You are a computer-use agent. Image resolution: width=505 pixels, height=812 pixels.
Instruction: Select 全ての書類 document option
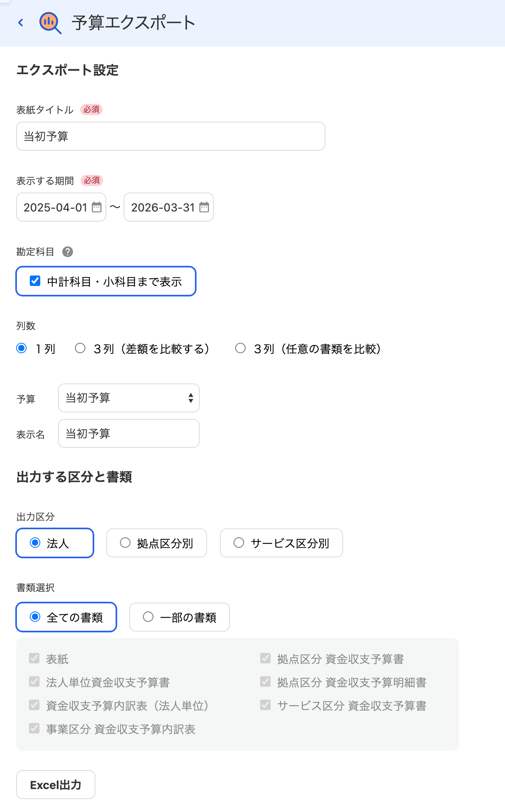click(x=66, y=617)
